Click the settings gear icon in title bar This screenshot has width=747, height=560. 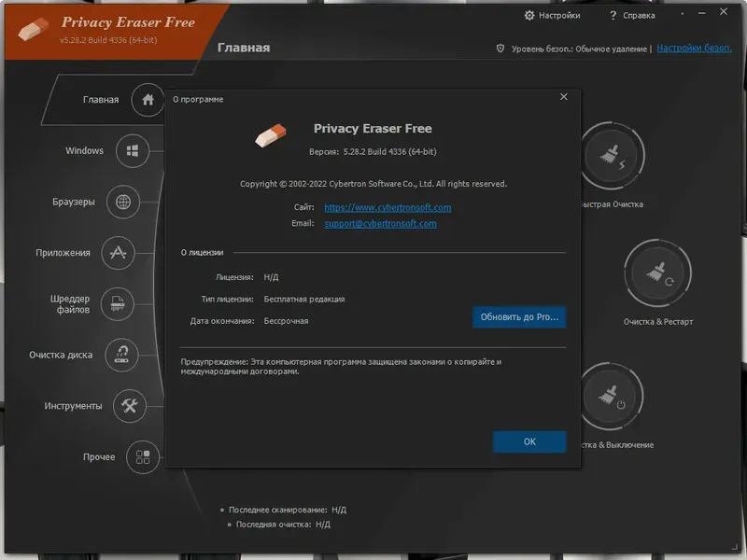[x=529, y=15]
